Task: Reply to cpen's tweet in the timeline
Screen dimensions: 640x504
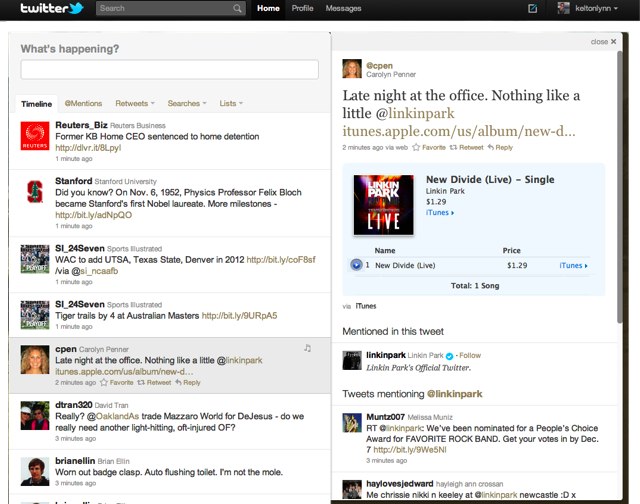Action: [187, 382]
